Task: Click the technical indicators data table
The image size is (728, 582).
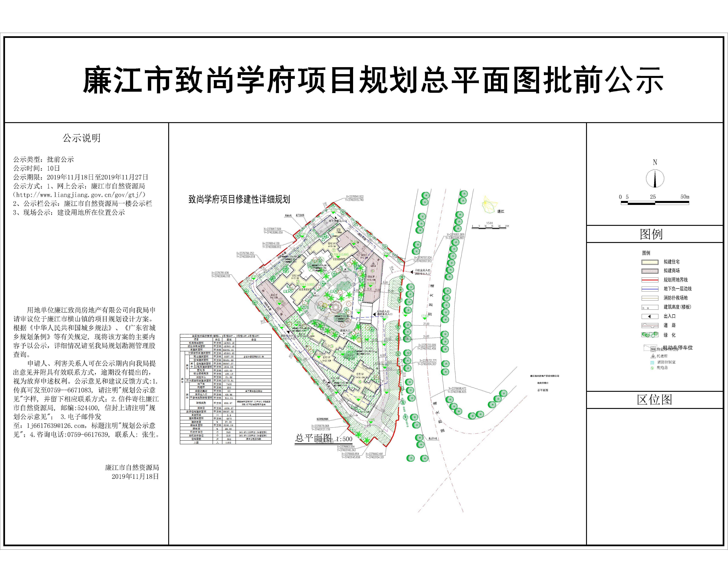Action: pyautogui.click(x=226, y=389)
